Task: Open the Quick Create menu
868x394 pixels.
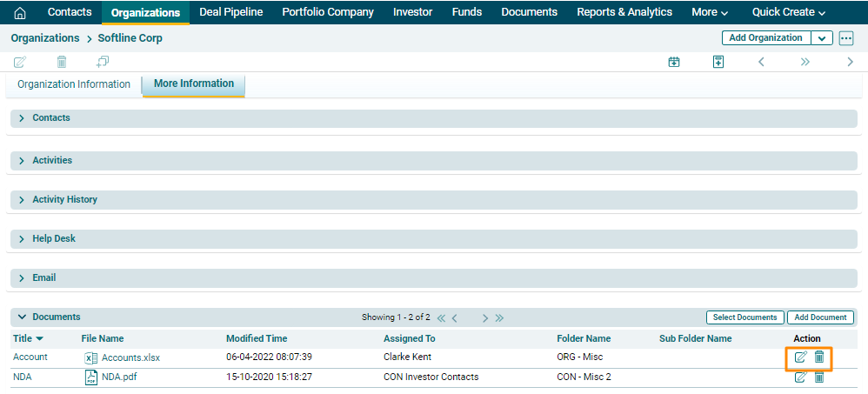Action: [x=789, y=12]
